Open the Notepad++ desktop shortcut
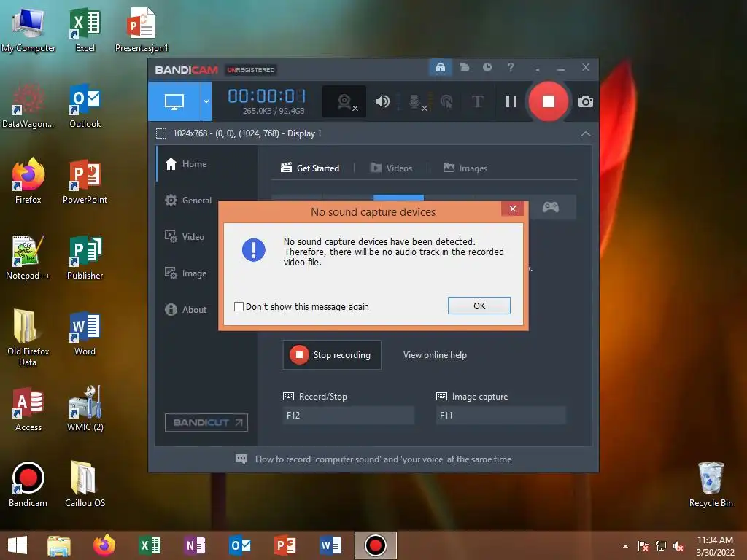Image resolution: width=747 pixels, height=560 pixels. pyautogui.click(x=28, y=257)
